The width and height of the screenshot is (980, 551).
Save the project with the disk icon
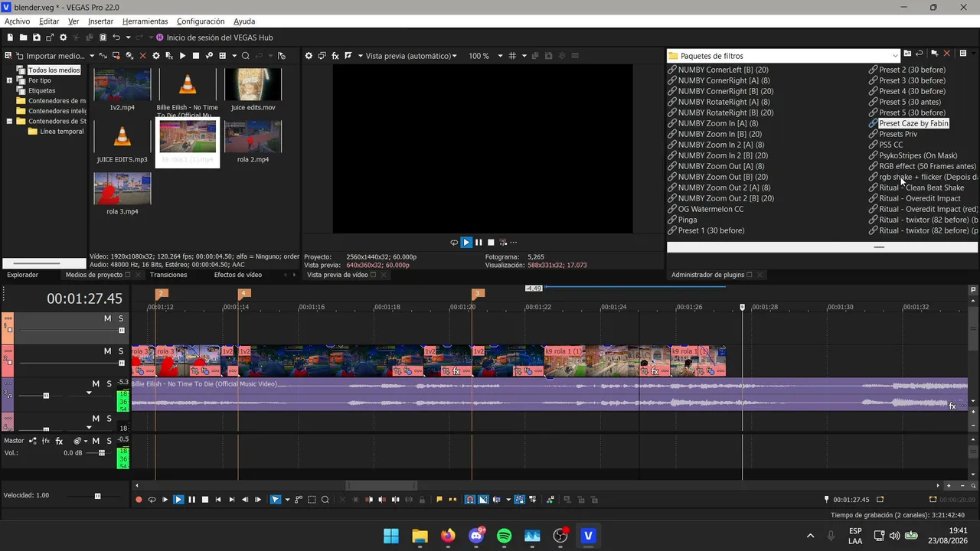click(37, 37)
